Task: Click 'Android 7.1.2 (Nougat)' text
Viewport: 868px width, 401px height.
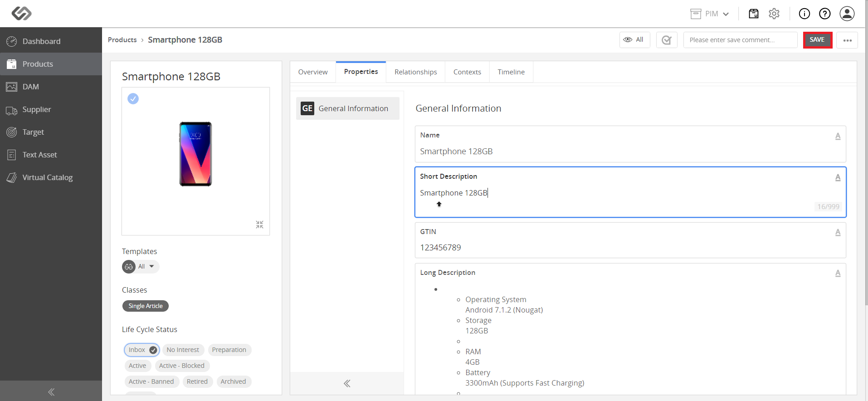Action: click(x=504, y=310)
